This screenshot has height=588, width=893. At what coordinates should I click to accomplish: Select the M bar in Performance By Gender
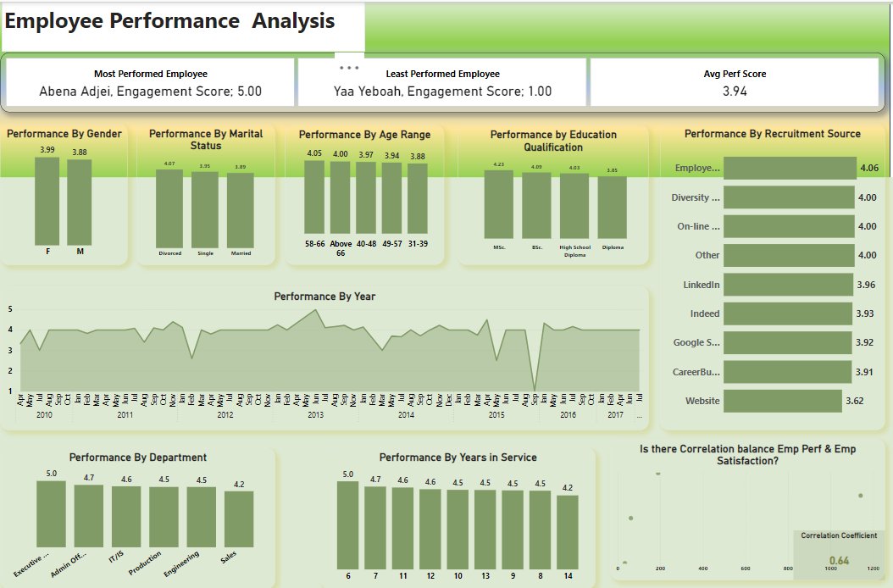[79, 202]
